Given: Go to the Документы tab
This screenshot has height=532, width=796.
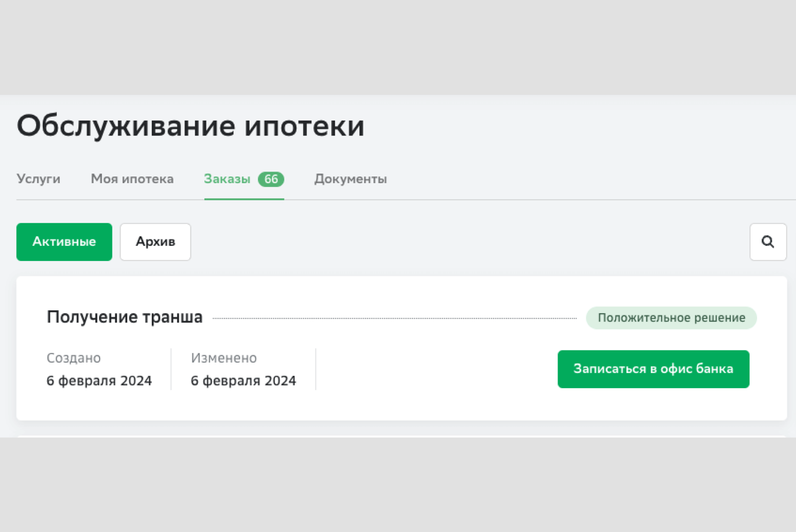Looking at the screenshot, I should click(350, 179).
